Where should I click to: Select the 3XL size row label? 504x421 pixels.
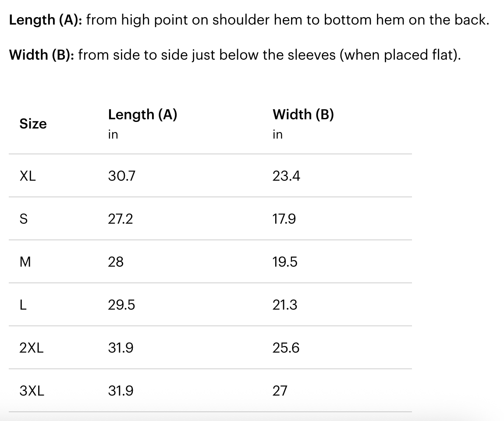[x=32, y=391]
